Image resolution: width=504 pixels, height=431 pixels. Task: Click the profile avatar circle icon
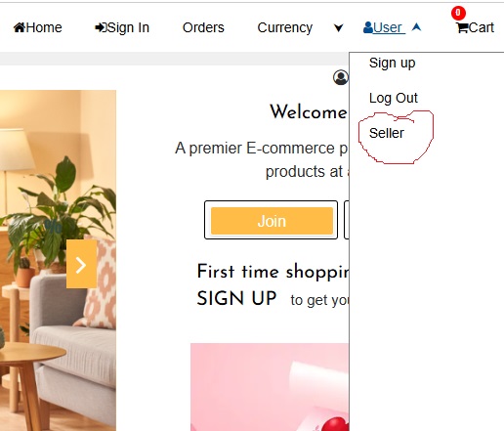click(x=341, y=77)
